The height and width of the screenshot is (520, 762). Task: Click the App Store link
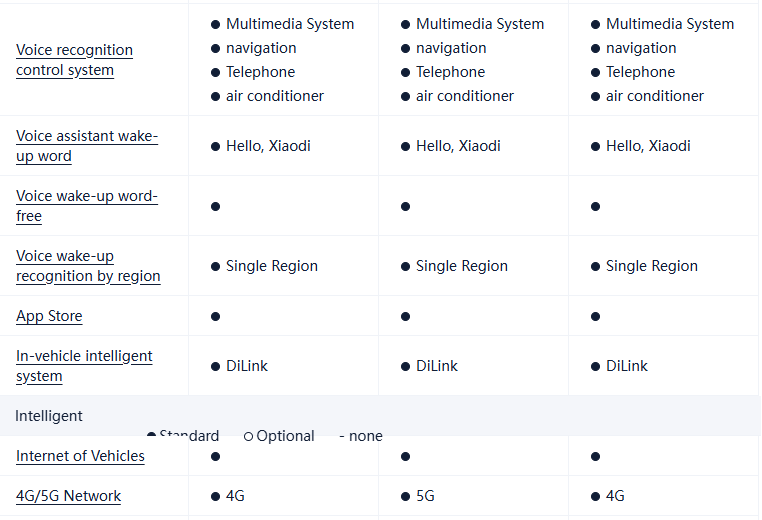click(49, 316)
